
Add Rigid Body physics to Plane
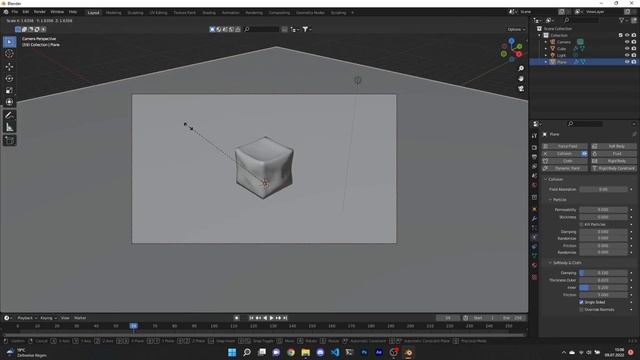point(614,161)
